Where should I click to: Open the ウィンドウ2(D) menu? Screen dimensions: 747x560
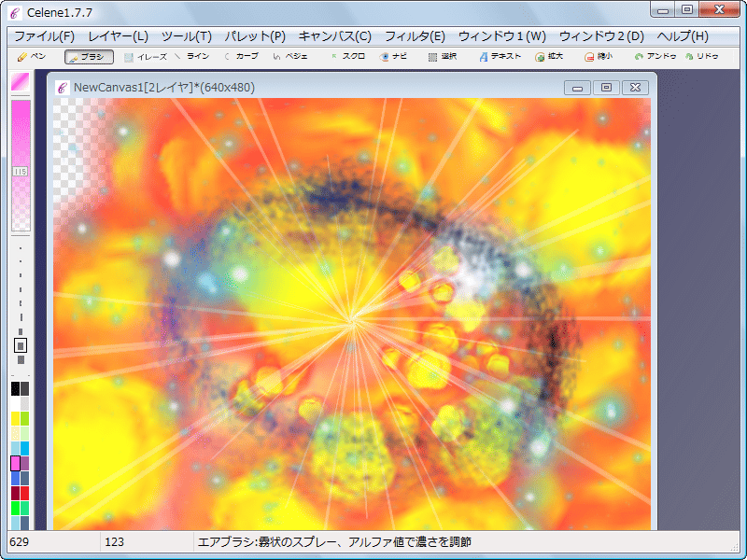pyautogui.click(x=601, y=36)
